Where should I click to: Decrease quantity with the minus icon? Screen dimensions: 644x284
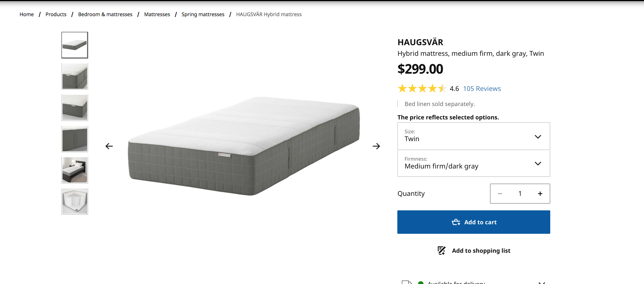500,194
